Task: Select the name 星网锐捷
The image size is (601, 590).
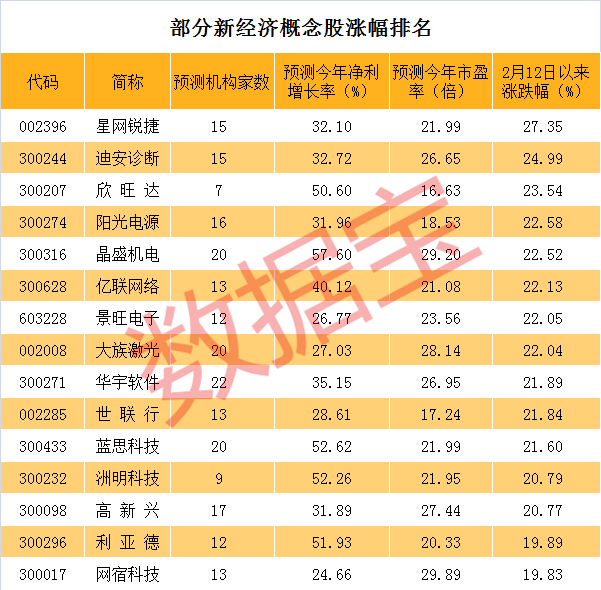Action: (x=127, y=126)
